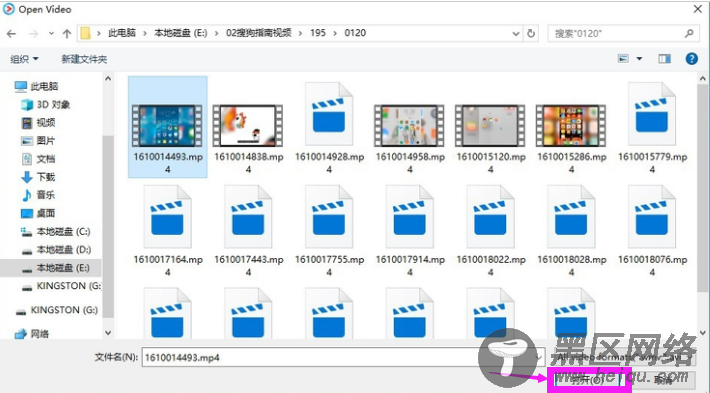Click 195 in breadcrumb path
Screen dimensions: 710x393
[x=318, y=33]
